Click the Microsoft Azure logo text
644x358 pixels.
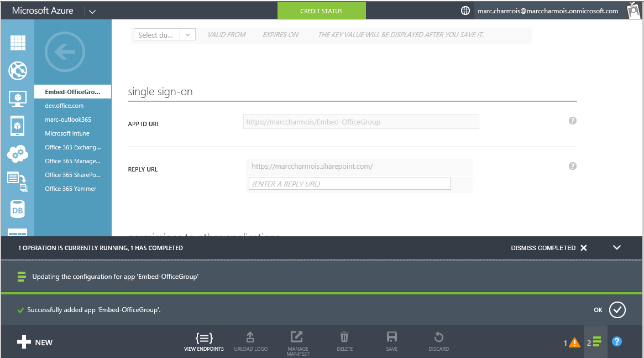[x=43, y=11]
